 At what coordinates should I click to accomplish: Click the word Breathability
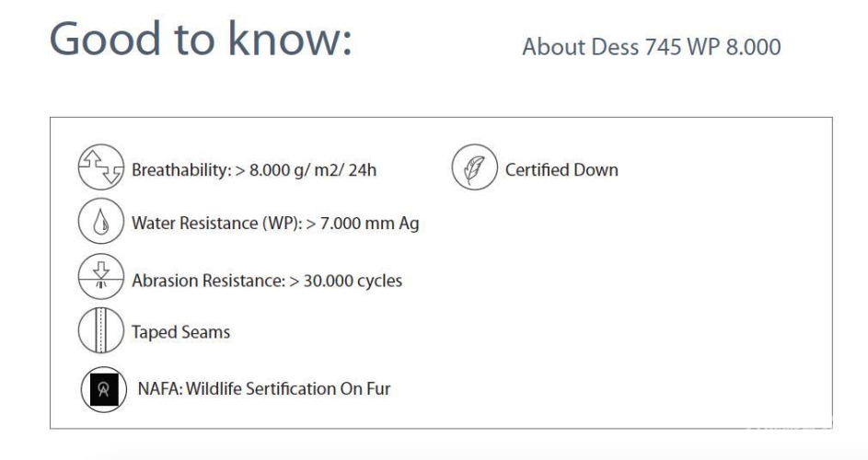pos(181,169)
